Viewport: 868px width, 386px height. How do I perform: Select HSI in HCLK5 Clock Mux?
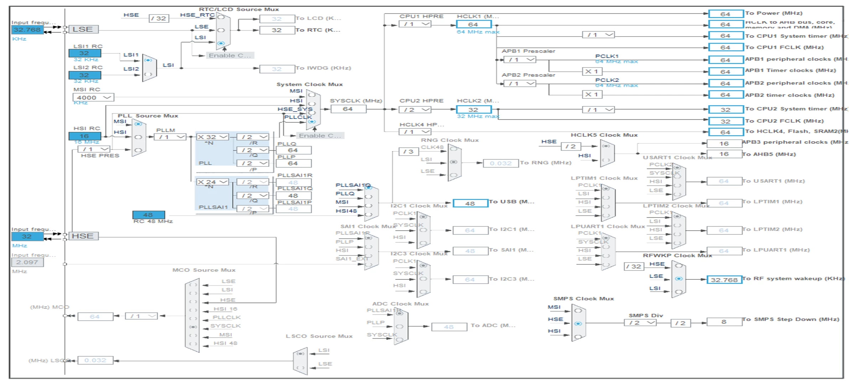(606, 160)
